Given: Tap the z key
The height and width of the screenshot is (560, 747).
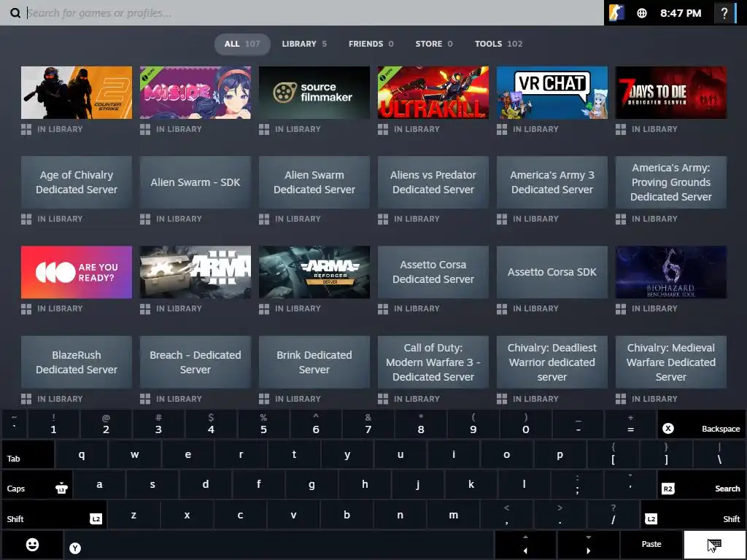Looking at the screenshot, I should pos(134,515).
